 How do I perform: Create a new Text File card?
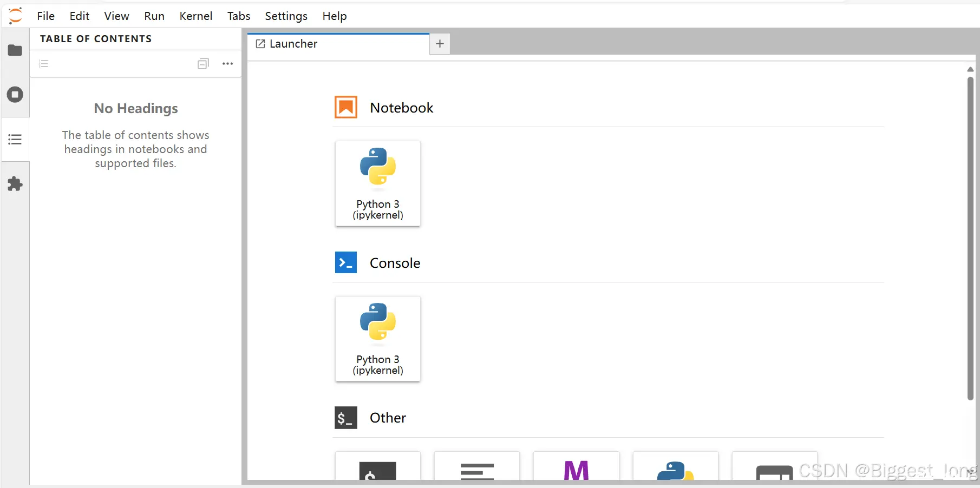[477, 466]
